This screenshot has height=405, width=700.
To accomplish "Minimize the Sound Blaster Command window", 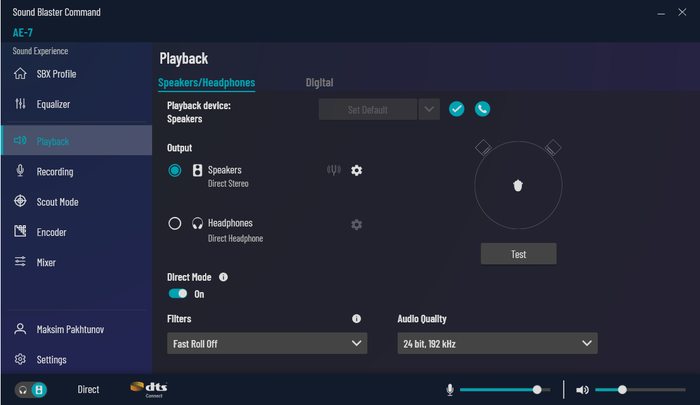I will click(661, 13).
